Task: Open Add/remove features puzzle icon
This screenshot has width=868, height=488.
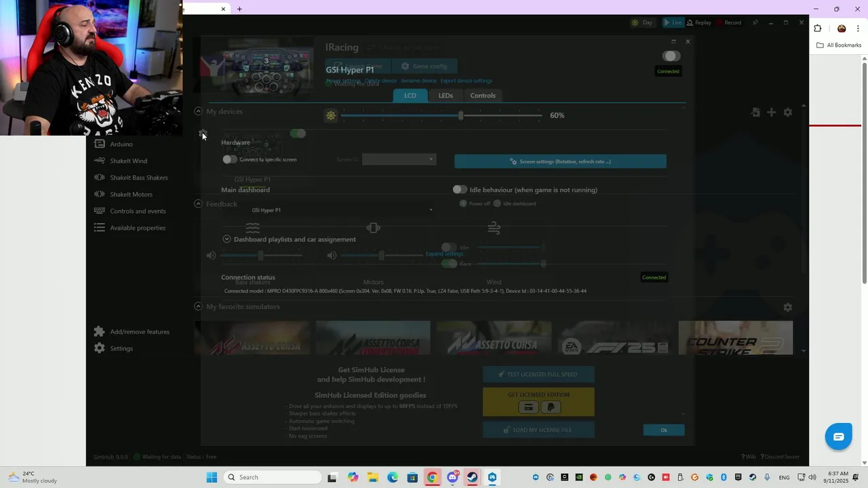Action: click(x=100, y=331)
